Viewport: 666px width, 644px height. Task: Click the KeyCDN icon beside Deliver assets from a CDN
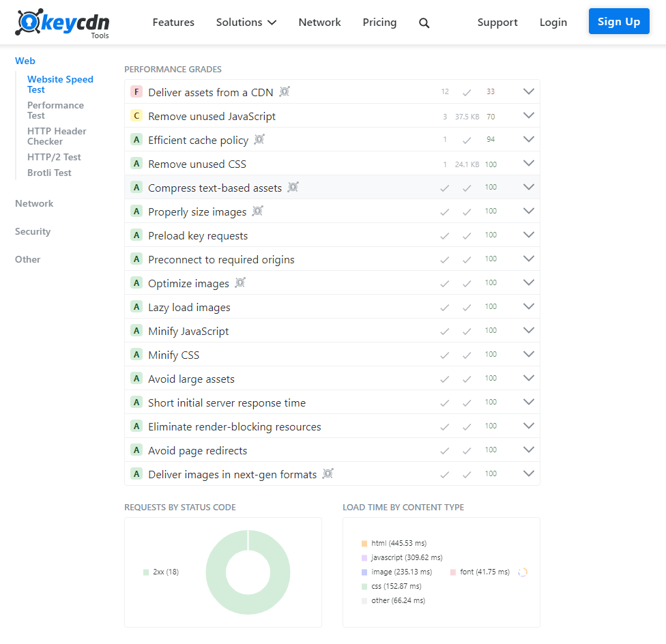coord(284,91)
